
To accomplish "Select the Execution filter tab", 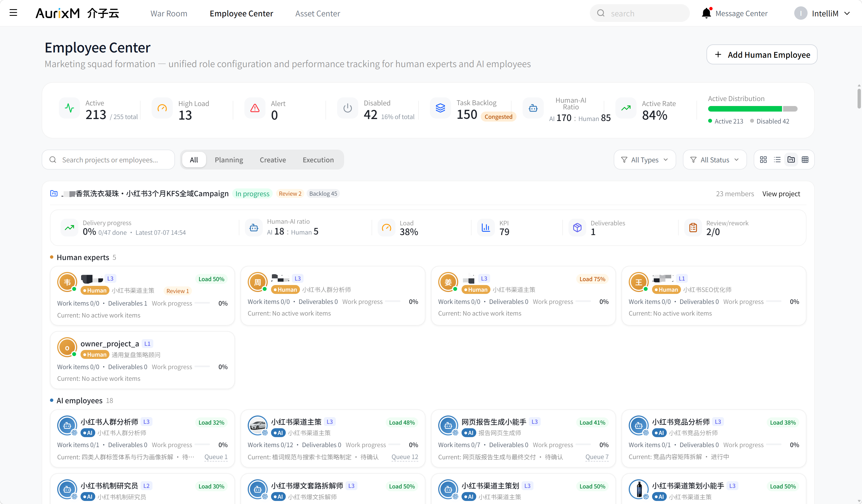I will (x=318, y=160).
